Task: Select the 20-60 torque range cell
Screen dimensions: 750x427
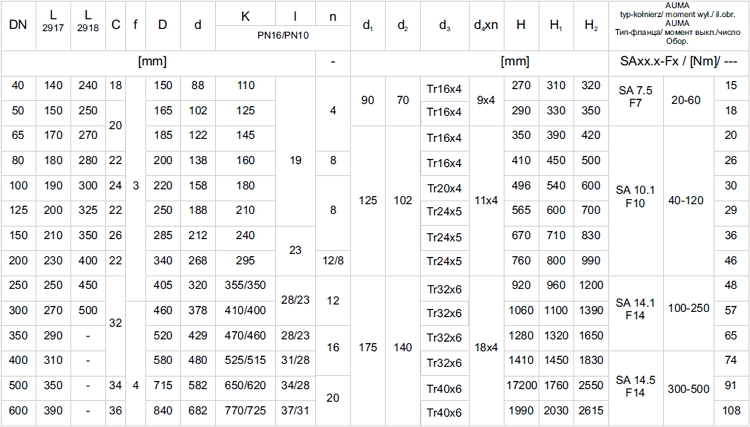Action: (x=686, y=99)
